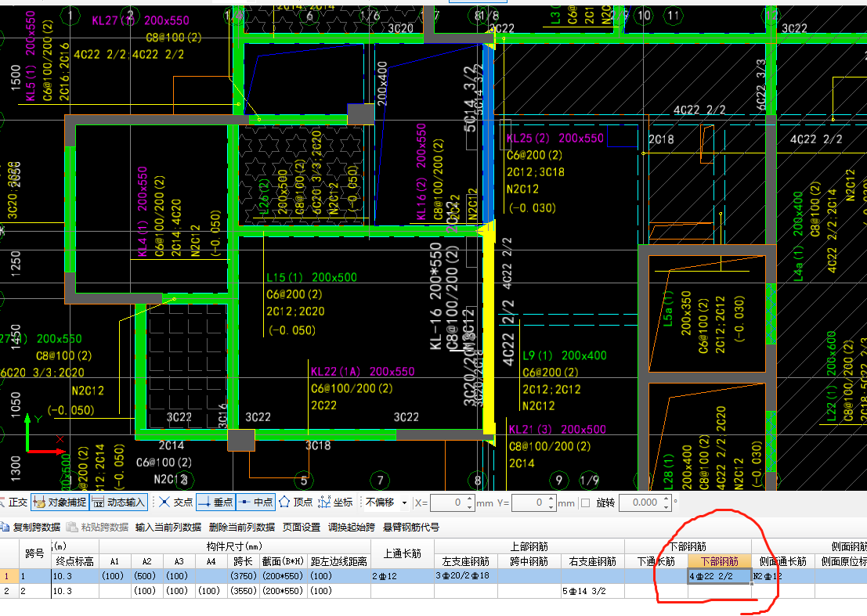867x616 pixels.
Task: Check the 旋转 rotation checkbox
Action: point(586,503)
